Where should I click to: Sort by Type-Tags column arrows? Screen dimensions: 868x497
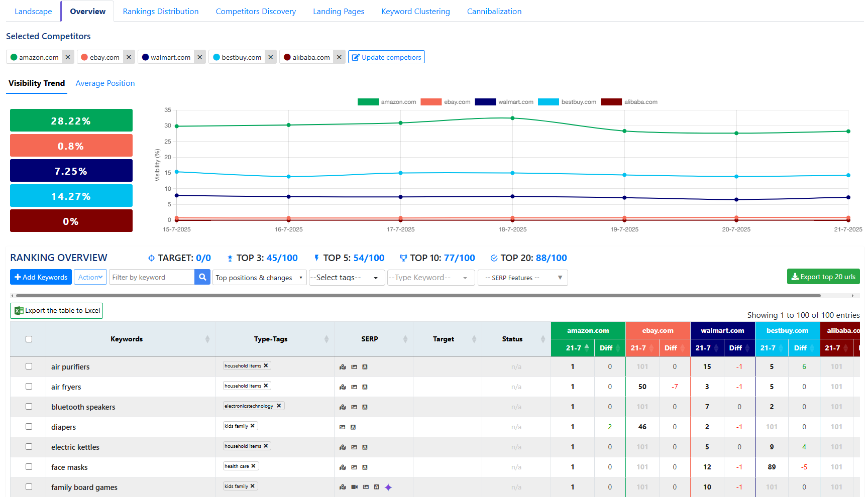click(x=327, y=339)
